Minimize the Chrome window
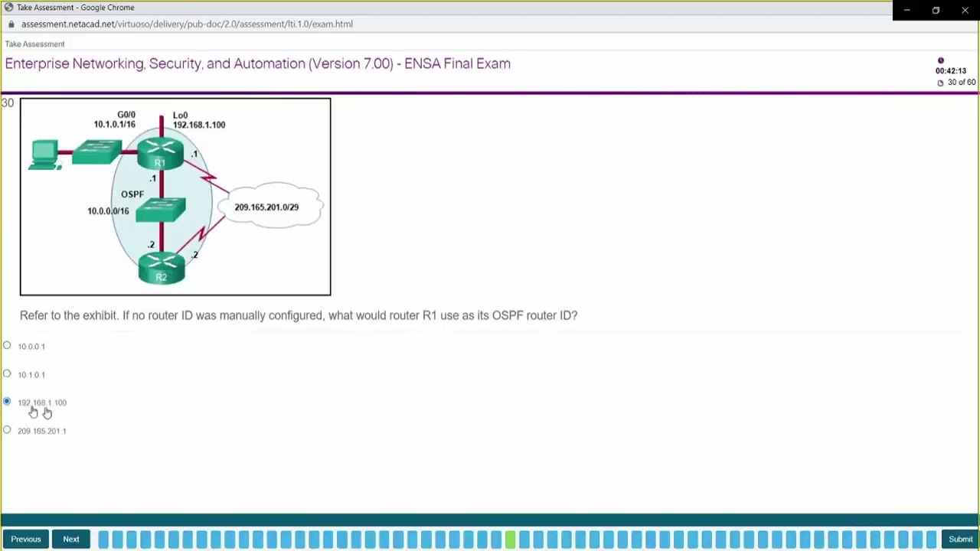This screenshot has height=551, width=980. 907,10
